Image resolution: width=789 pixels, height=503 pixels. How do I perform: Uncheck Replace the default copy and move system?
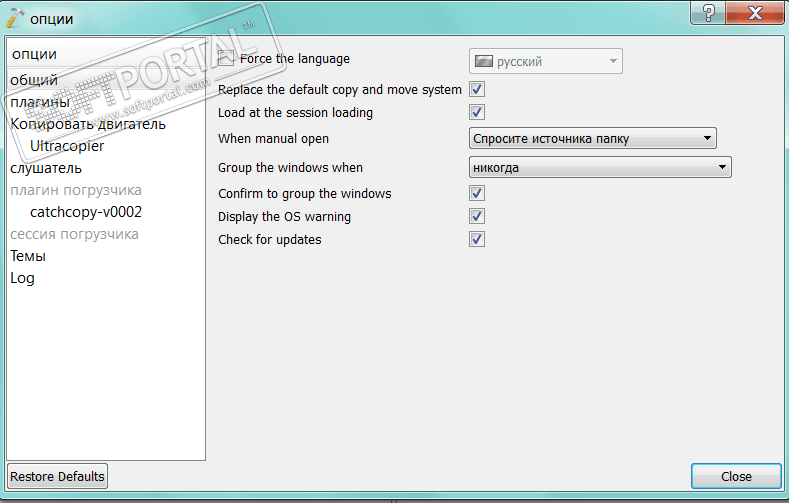[477, 90]
